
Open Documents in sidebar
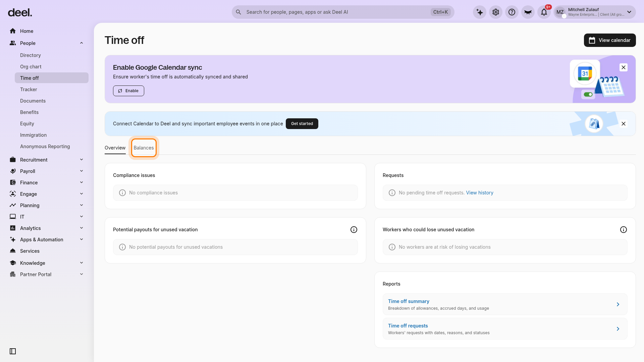[33, 101]
